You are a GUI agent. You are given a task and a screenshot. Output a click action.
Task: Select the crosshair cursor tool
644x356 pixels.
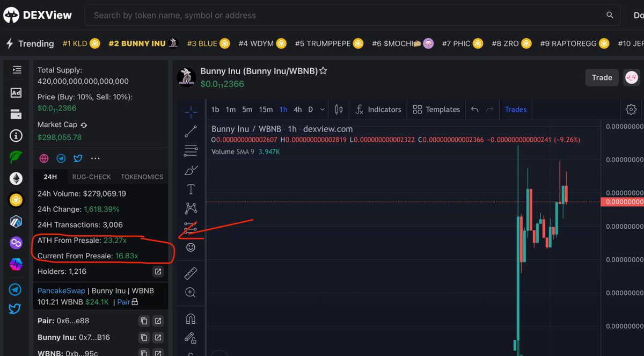click(x=191, y=112)
